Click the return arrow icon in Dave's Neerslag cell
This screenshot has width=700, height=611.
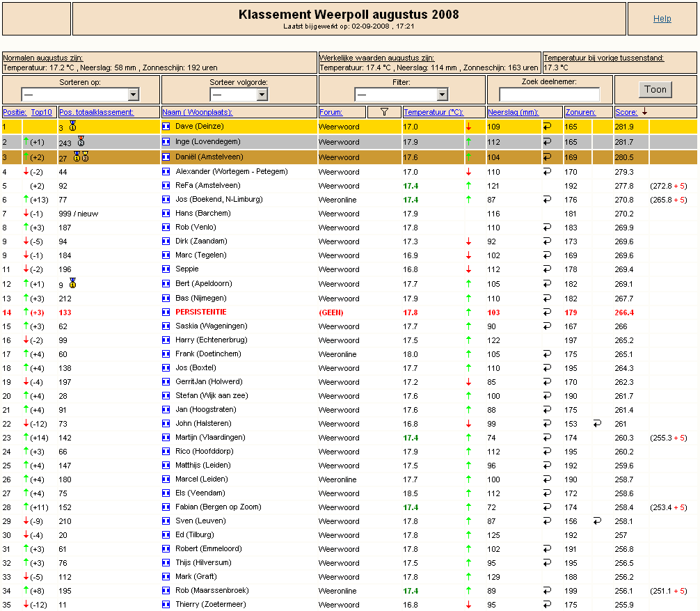tap(547, 127)
